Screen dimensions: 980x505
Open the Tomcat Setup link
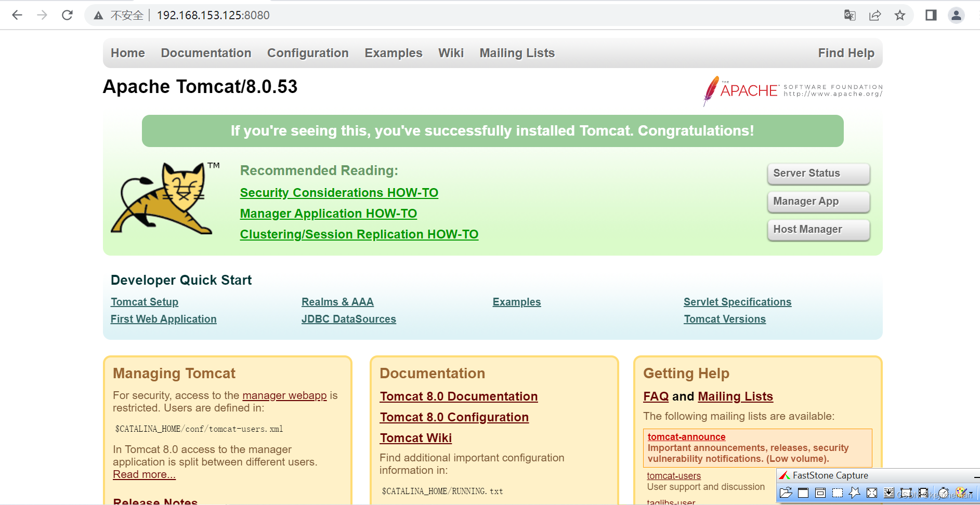pos(145,302)
